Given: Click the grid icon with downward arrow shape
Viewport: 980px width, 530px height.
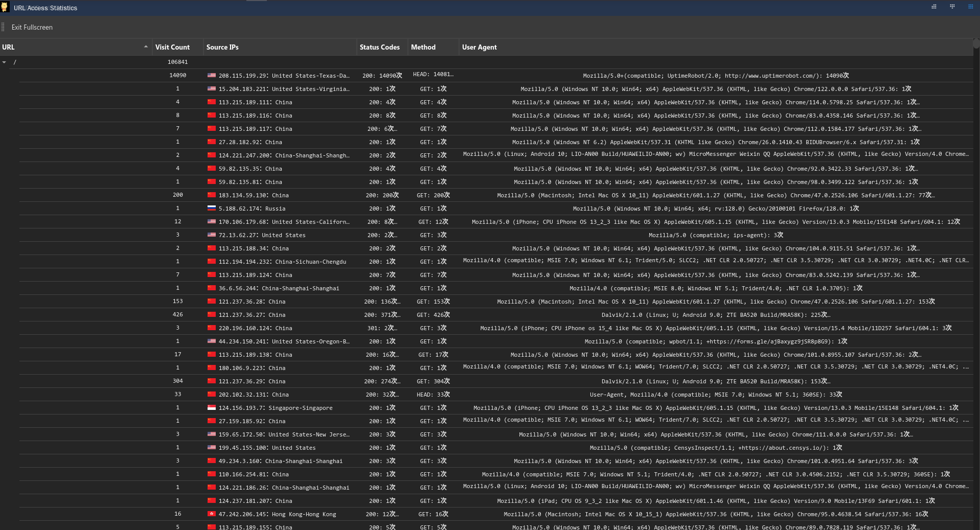Looking at the screenshot, I should (x=952, y=7).
